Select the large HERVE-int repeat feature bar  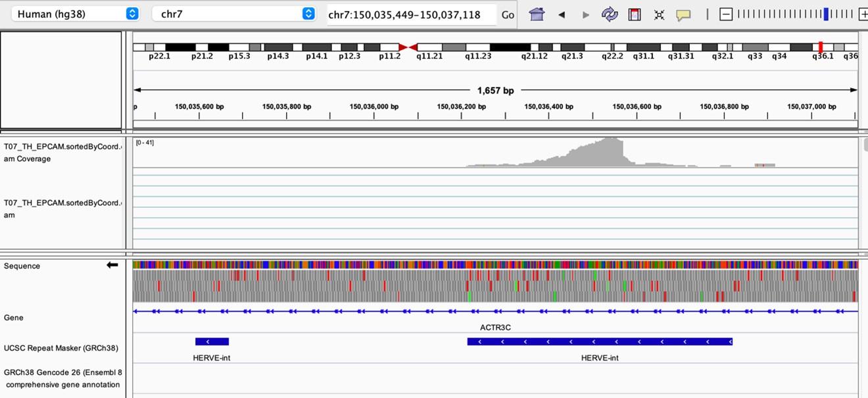[599, 341]
